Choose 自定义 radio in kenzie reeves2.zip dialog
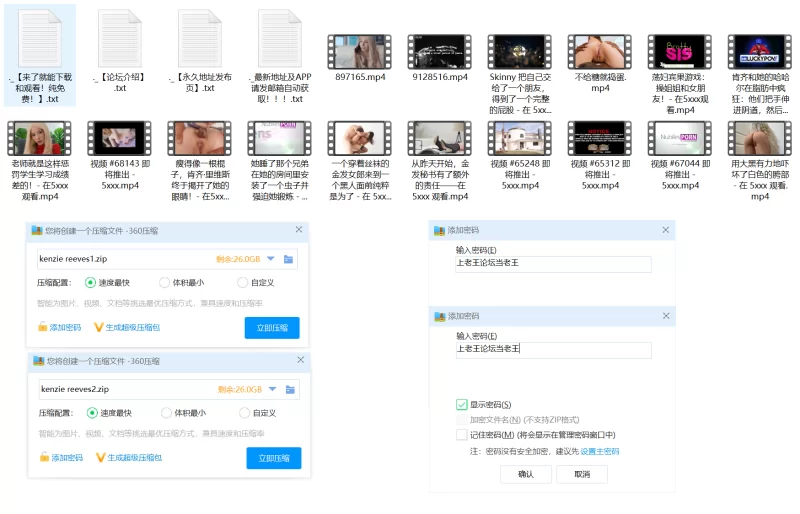Image resolution: width=800 pixels, height=514 pixels. tap(243, 412)
